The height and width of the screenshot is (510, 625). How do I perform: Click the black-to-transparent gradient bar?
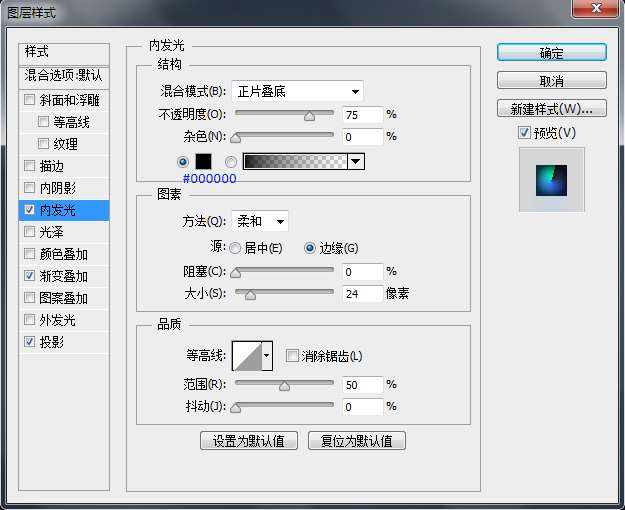tap(295, 162)
